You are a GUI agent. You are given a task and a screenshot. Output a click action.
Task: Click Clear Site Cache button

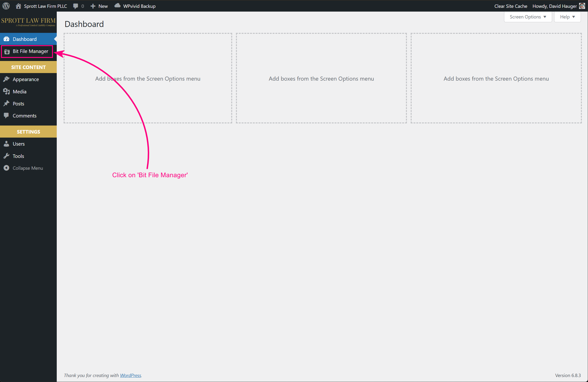(x=511, y=6)
